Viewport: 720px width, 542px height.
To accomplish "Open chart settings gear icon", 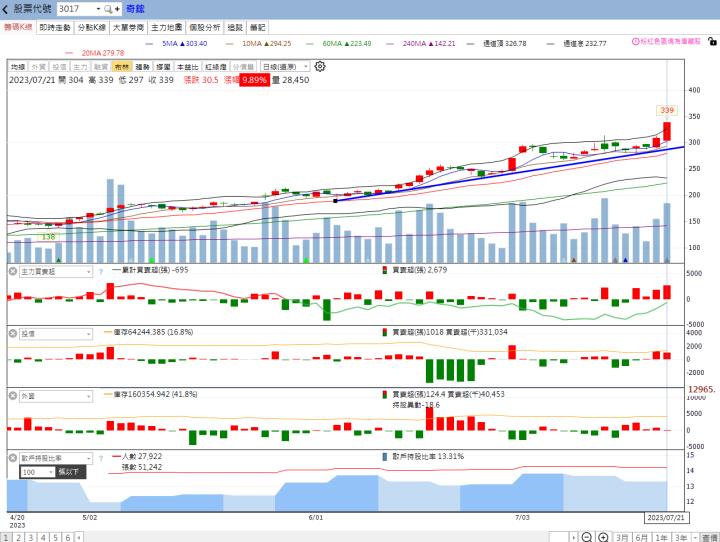I will click(320, 67).
